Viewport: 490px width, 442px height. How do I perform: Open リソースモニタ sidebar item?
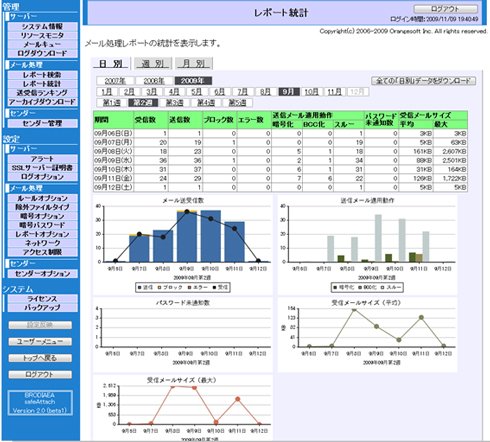coord(42,35)
